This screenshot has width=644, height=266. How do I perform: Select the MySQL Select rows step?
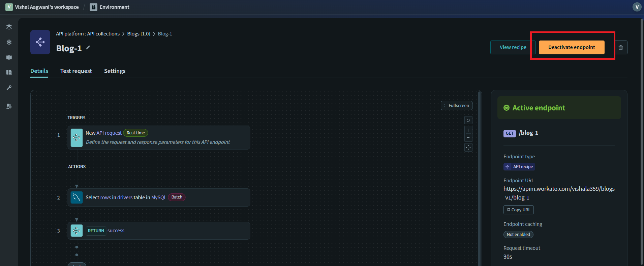point(159,197)
